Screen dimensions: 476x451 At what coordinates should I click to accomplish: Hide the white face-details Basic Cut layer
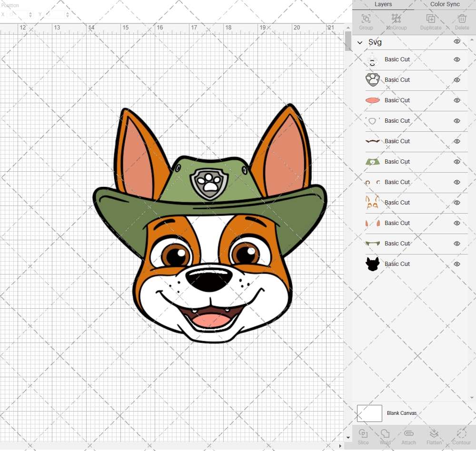[457, 59]
